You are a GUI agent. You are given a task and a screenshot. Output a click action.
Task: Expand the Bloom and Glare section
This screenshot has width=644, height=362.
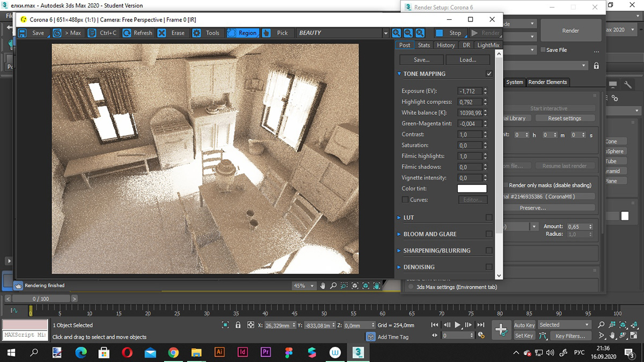click(429, 234)
